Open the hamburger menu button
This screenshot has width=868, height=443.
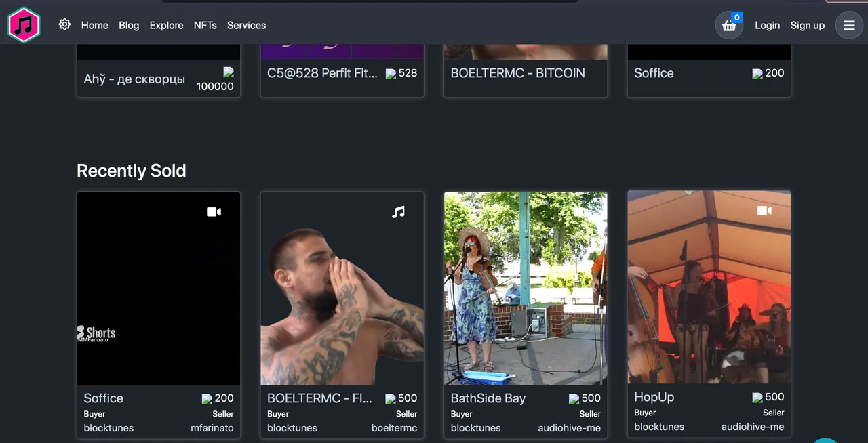click(849, 26)
